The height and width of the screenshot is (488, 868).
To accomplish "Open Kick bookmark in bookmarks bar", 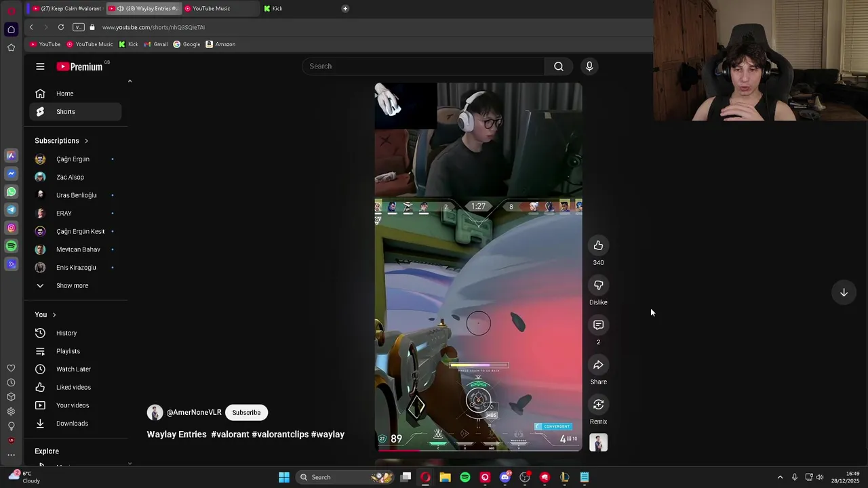I will pyautogui.click(x=128, y=44).
